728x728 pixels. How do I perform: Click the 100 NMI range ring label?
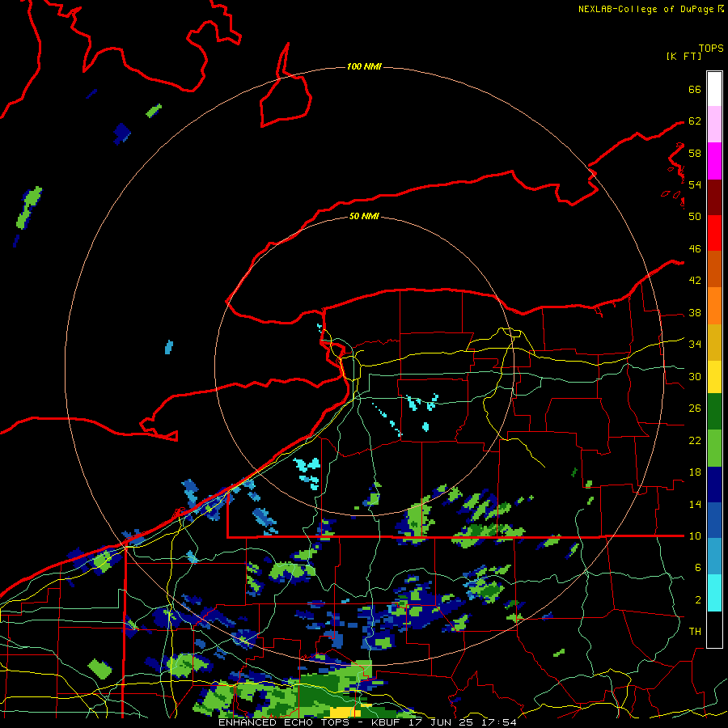point(364,66)
